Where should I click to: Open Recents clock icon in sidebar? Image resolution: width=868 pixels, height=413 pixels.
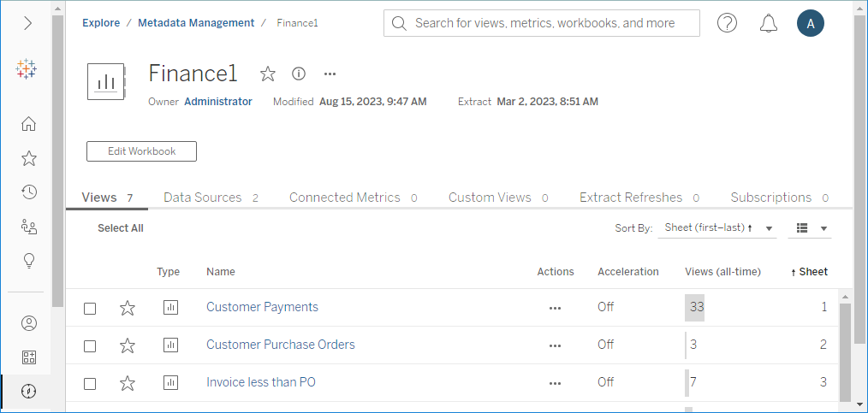point(28,192)
